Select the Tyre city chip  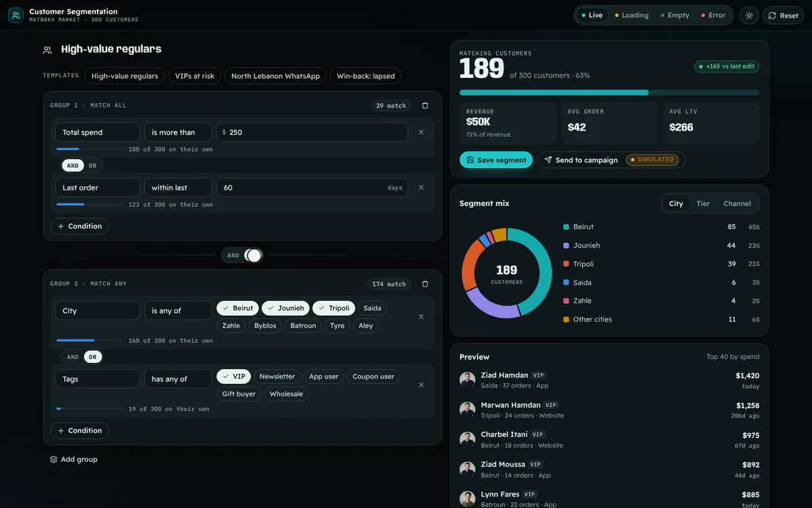pyautogui.click(x=338, y=326)
